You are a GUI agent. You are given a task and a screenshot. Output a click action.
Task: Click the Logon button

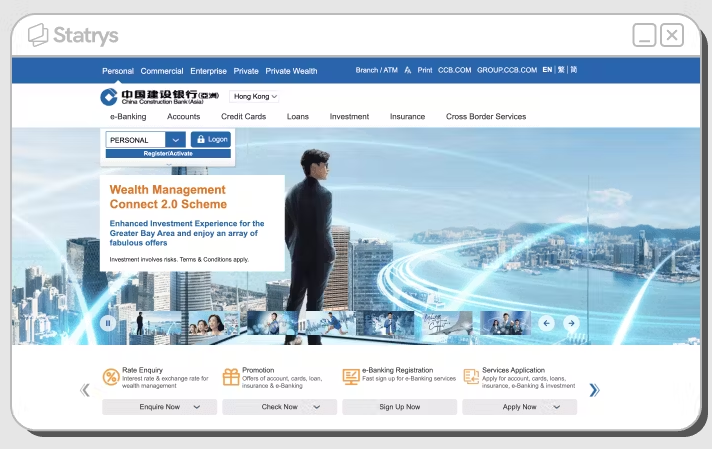[x=210, y=140]
